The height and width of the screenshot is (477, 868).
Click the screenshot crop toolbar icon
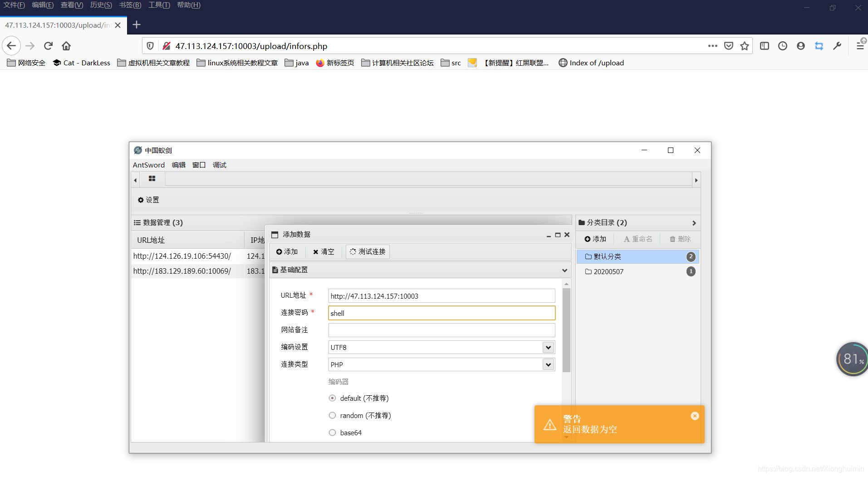point(819,46)
